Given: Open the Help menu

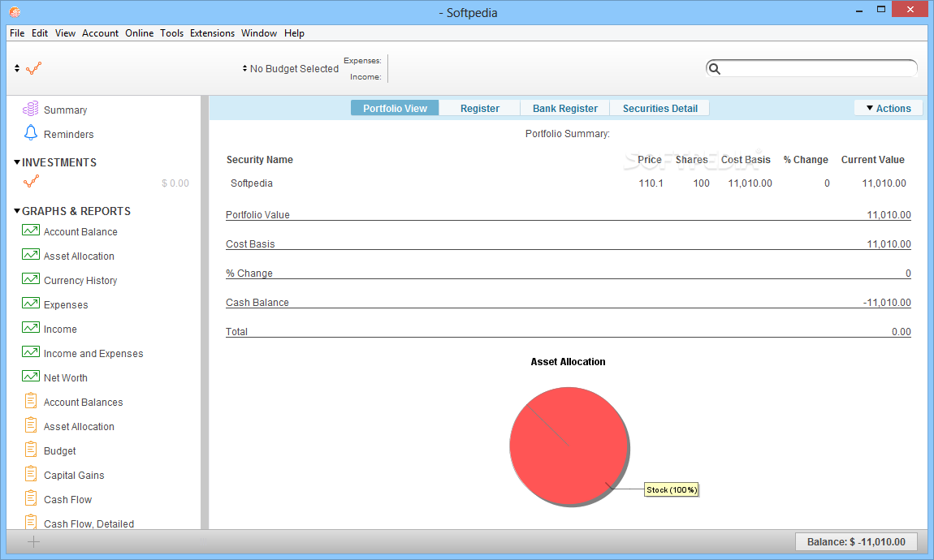Looking at the screenshot, I should tap(294, 33).
